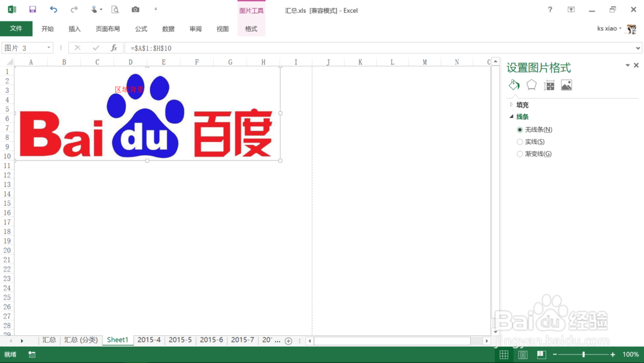Screen dimensions: 644x363
Task: Cancel formula entry X icon
Action: coord(77,48)
